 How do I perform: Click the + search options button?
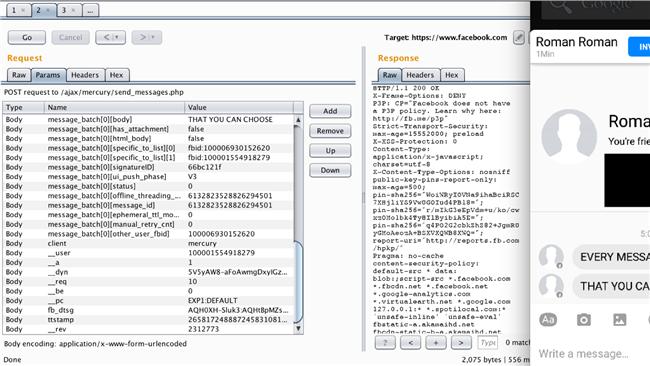[436, 343]
